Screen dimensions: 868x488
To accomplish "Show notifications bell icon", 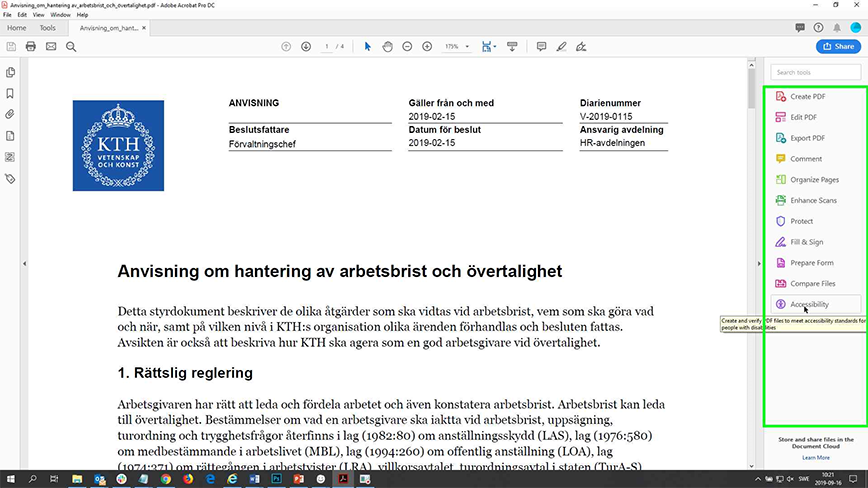I will (x=837, y=28).
